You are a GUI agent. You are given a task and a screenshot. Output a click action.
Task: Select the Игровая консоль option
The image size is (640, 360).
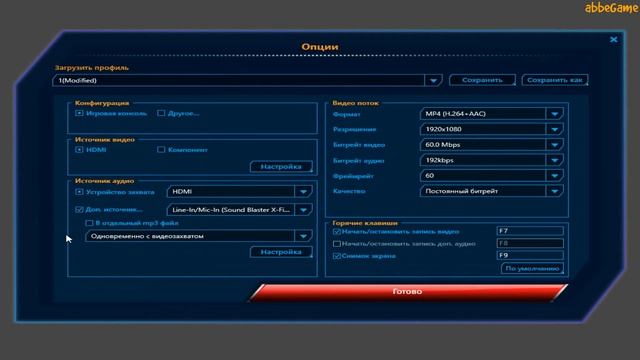(x=79, y=113)
